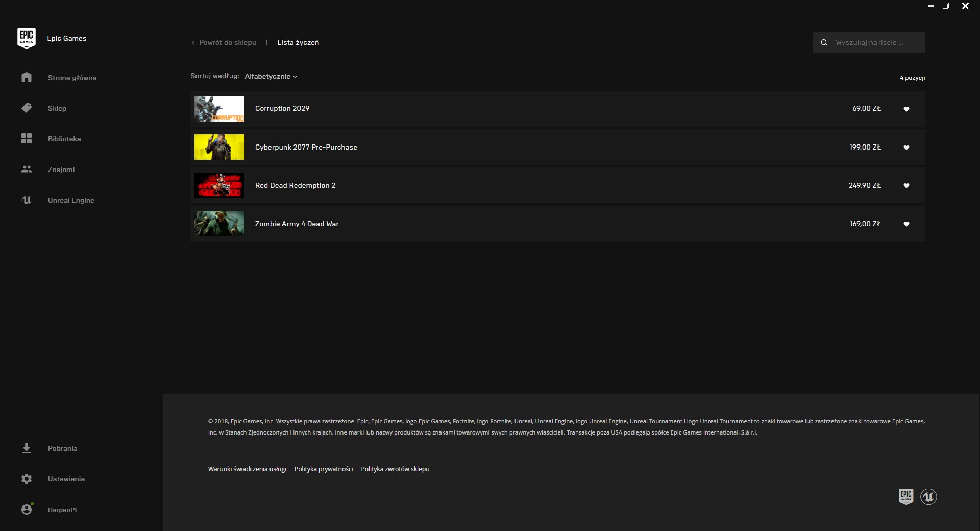Open Polityka zwrotów sklepu link
This screenshot has width=980, height=531.
pos(395,469)
